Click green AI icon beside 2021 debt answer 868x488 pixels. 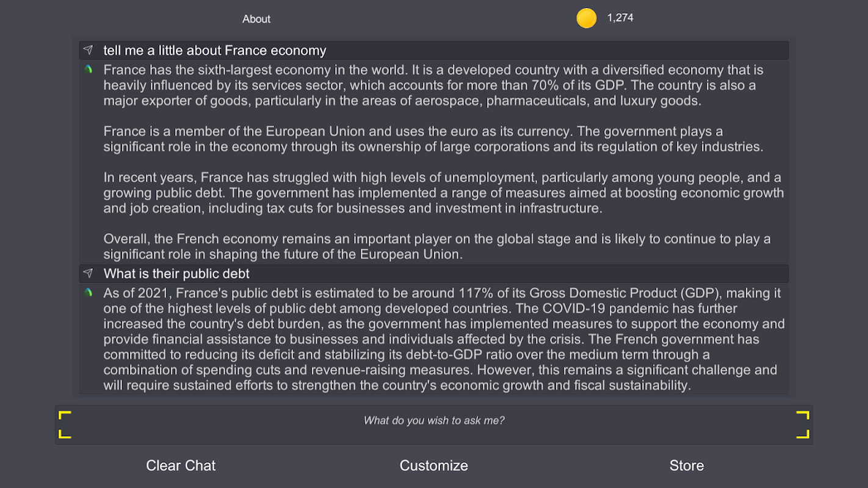[89, 293]
